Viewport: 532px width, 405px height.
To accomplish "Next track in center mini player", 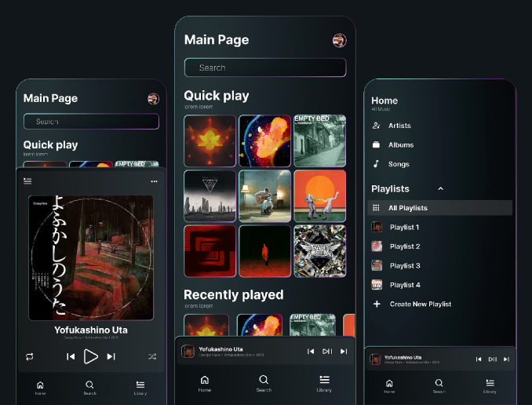I will [x=344, y=352].
